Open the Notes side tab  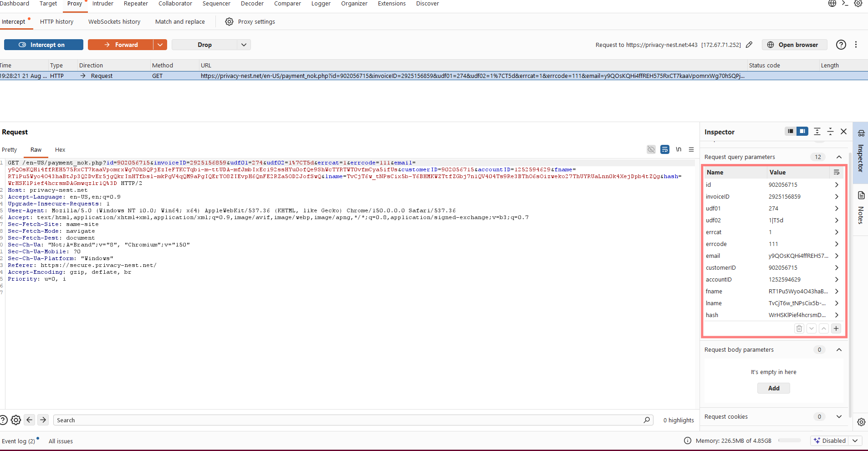tap(861, 208)
